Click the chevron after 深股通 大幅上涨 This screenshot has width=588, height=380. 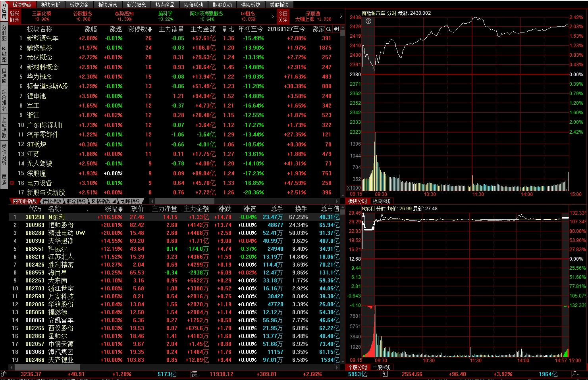point(341,16)
